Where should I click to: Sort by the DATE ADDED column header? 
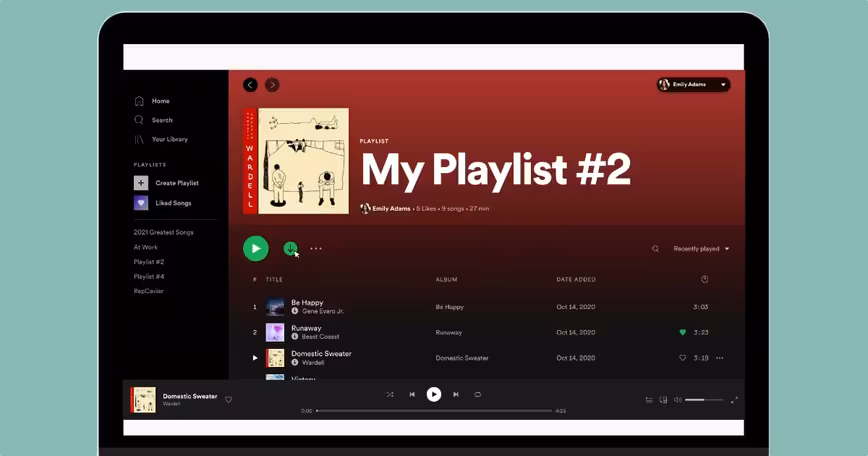(x=576, y=279)
